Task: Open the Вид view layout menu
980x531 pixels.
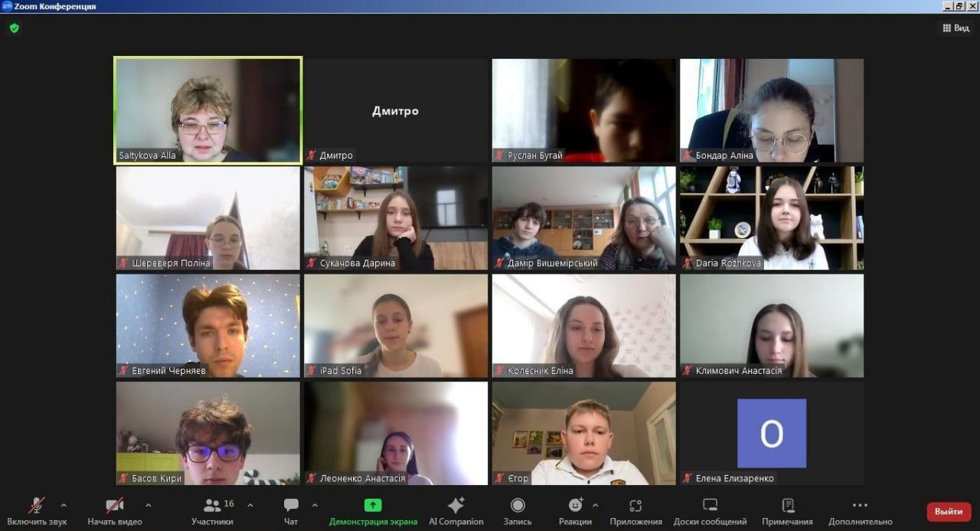Action: point(955,28)
